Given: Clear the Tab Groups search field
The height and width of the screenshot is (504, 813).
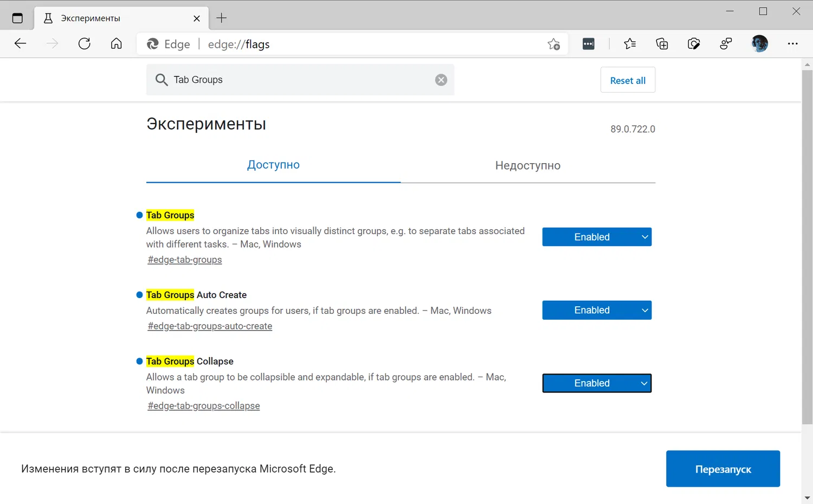Looking at the screenshot, I should coord(441,80).
